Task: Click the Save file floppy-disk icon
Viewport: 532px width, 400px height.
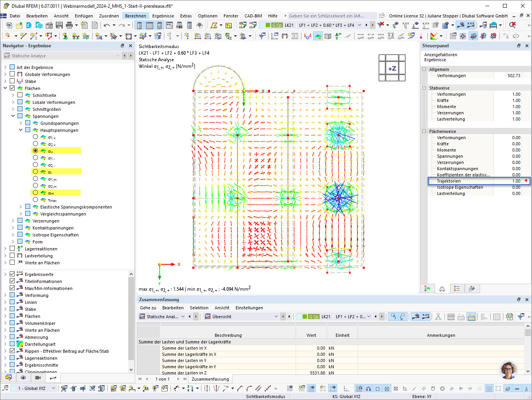Action: coord(59,25)
